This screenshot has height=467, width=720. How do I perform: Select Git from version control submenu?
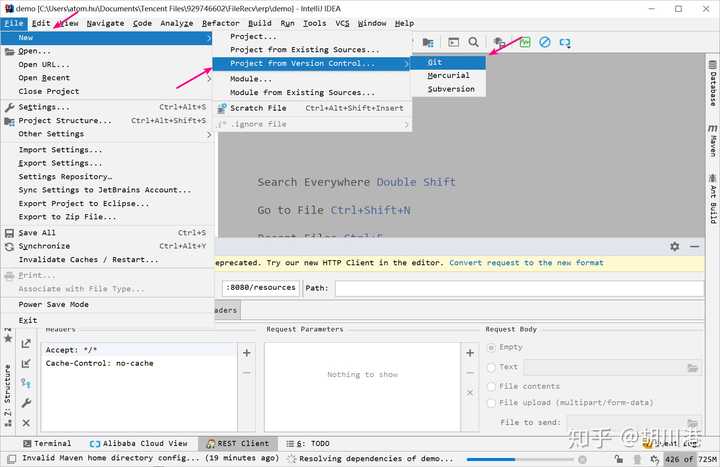[x=448, y=62]
